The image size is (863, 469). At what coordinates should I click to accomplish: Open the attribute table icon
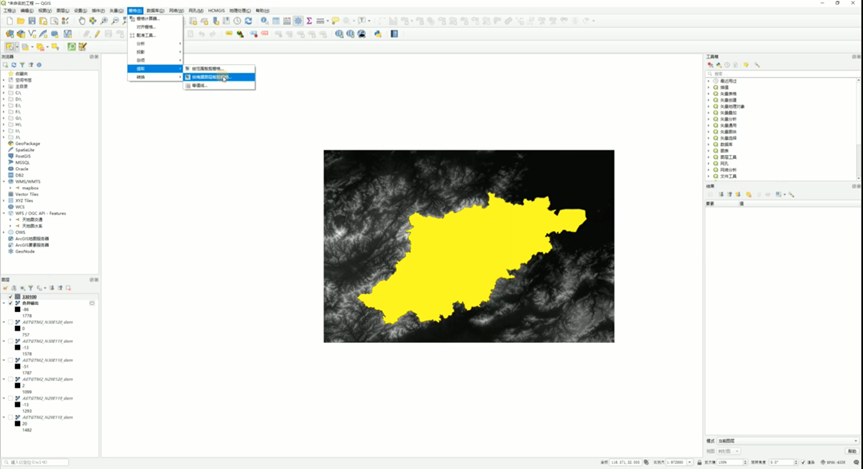click(x=276, y=21)
